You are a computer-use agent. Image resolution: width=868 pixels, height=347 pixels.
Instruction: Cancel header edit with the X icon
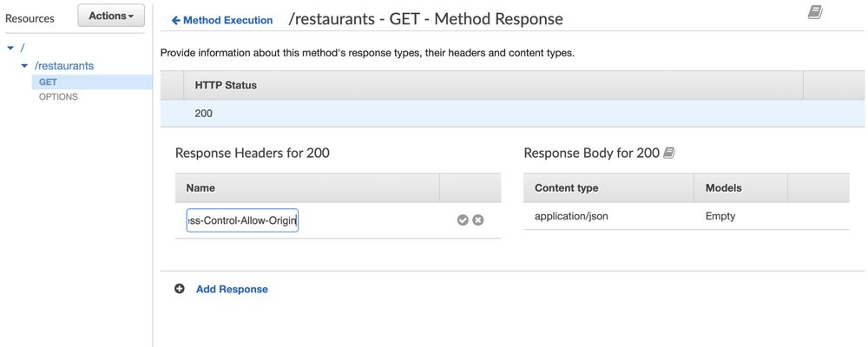[x=477, y=220]
